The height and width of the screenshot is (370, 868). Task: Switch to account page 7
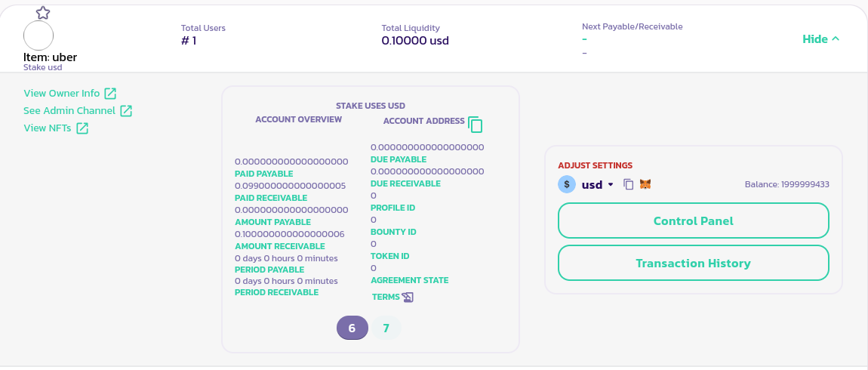pos(386,328)
